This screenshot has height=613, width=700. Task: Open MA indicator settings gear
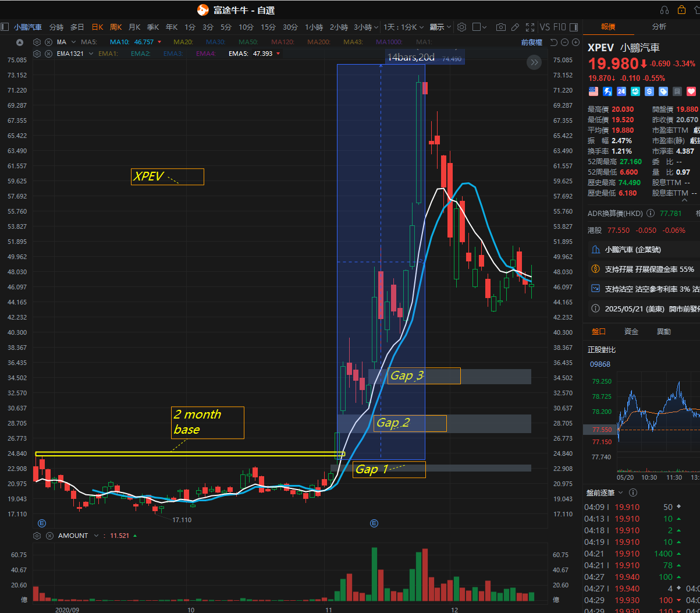point(37,42)
